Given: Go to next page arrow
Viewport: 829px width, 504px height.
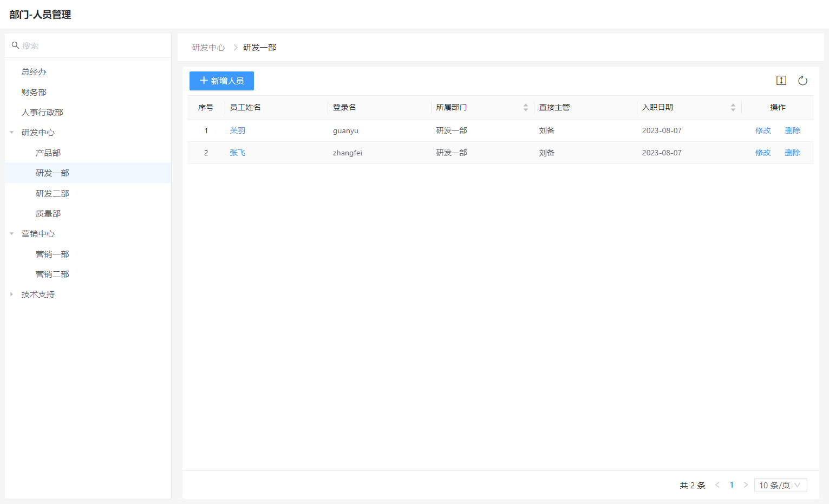Looking at the screenshot, I should click(x=746, y=485).
